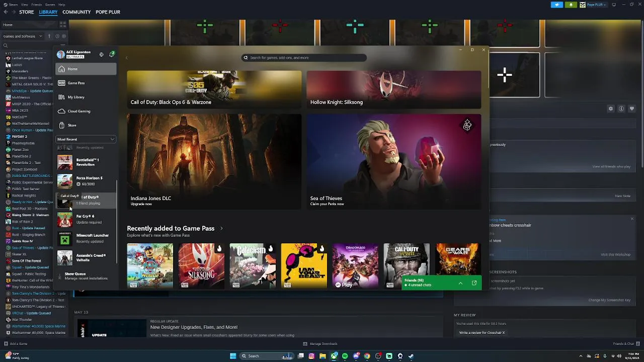Open POPE PLUR profile tab
This screenshot has height=362, width=644.
108,12
